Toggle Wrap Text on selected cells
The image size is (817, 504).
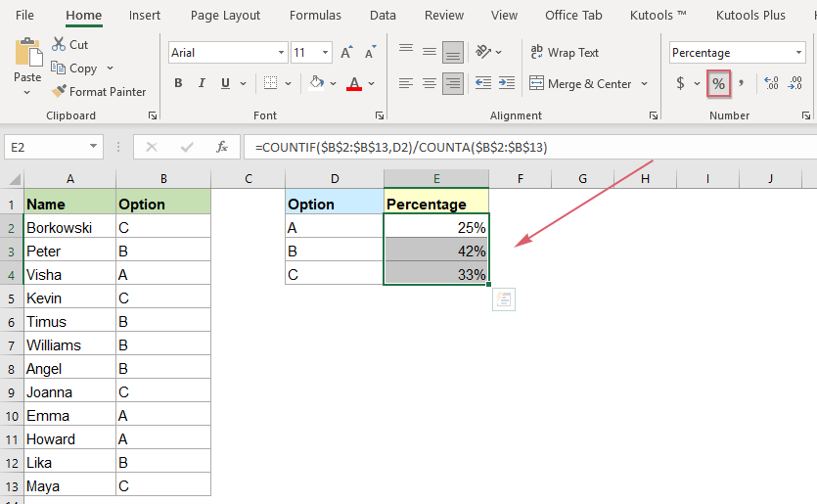[565, 53]
